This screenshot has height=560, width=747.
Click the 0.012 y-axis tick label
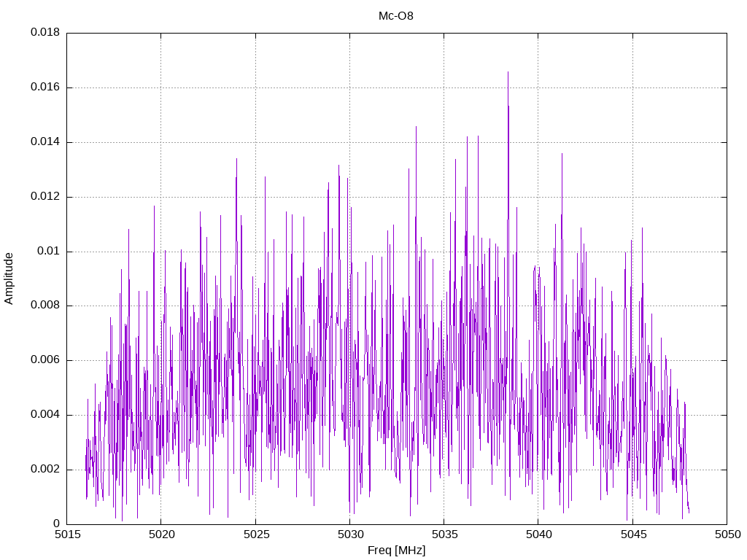point(45,196)
